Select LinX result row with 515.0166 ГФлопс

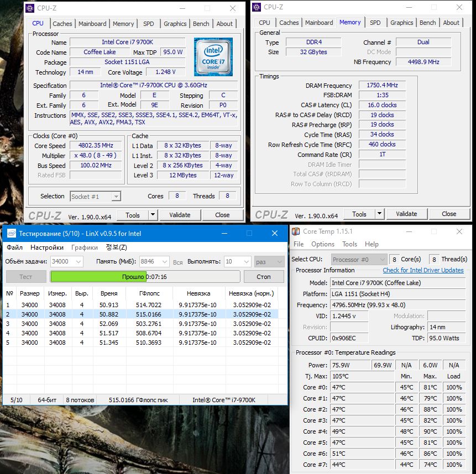click(x=140, y=314)
